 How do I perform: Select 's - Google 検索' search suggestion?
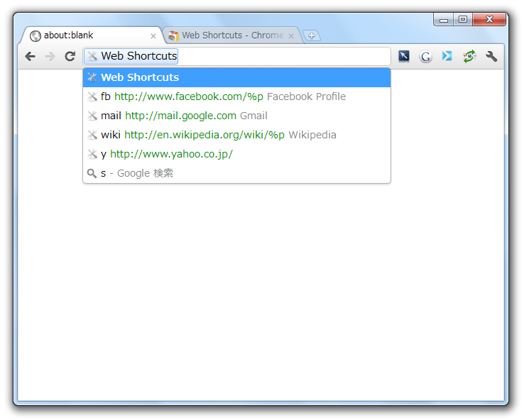[236, 173]
